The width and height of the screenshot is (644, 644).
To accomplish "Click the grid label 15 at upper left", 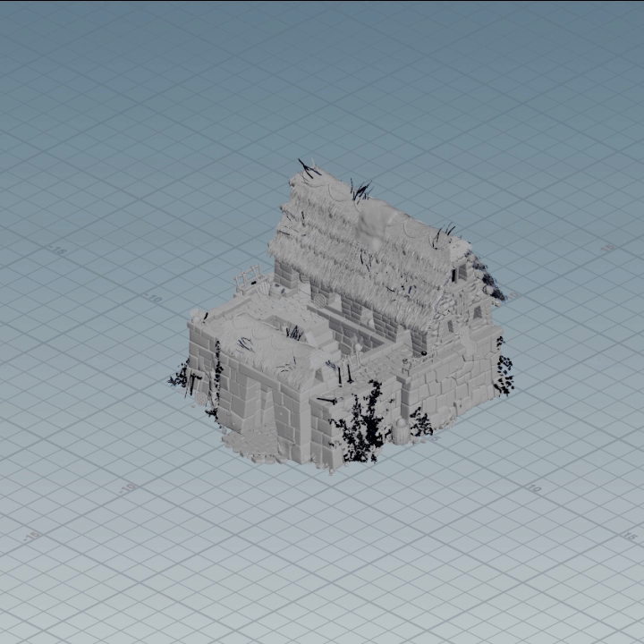I will pos(59,251).
